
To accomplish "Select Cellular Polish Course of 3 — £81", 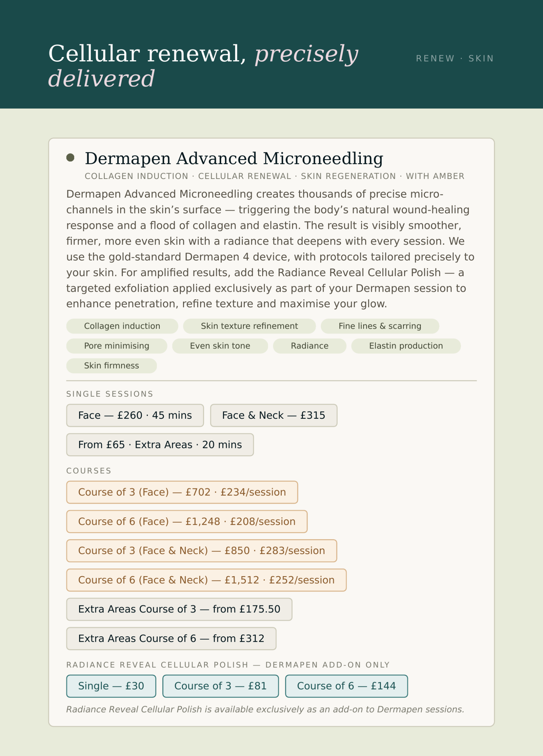I will 221,686.
